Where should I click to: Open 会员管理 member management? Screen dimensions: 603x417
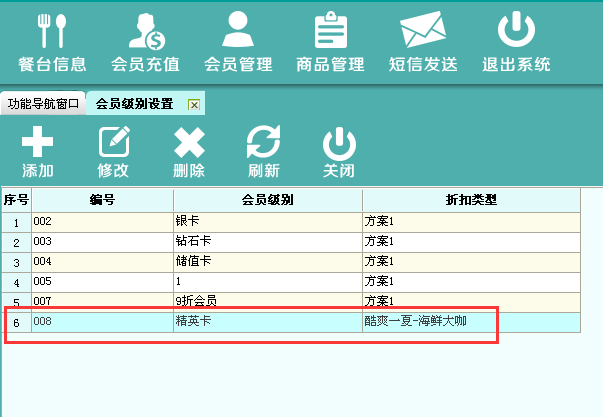pyautogui.click(x=237, y=32)
